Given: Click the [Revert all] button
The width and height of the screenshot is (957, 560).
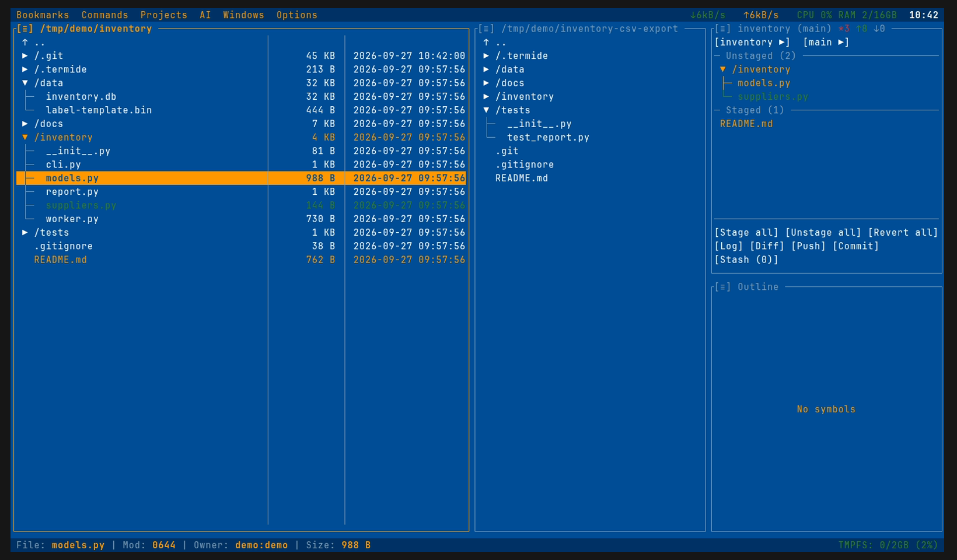Looking at the screenshot, I should coord(903,232).
